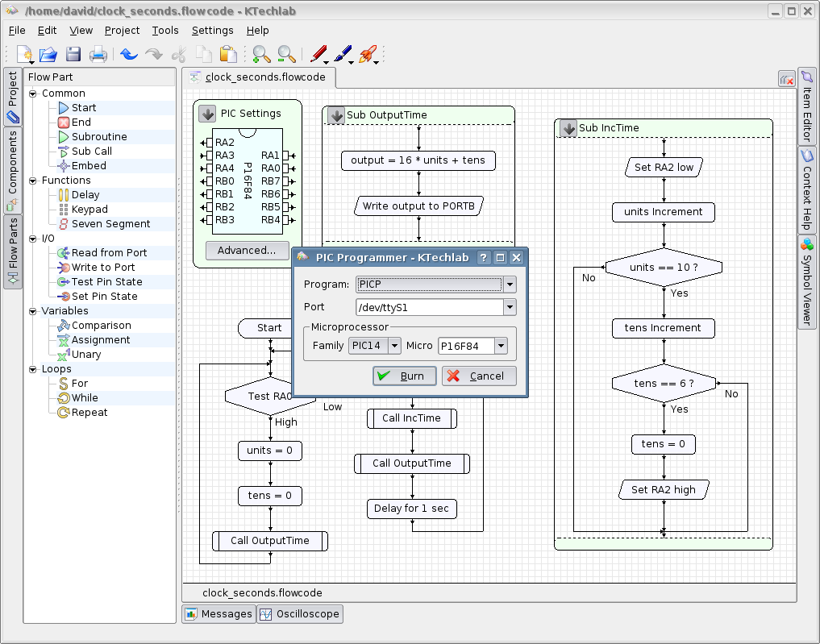820x644 pixels.
Task: Select the red pen convert tool
Action: (318, 55)
